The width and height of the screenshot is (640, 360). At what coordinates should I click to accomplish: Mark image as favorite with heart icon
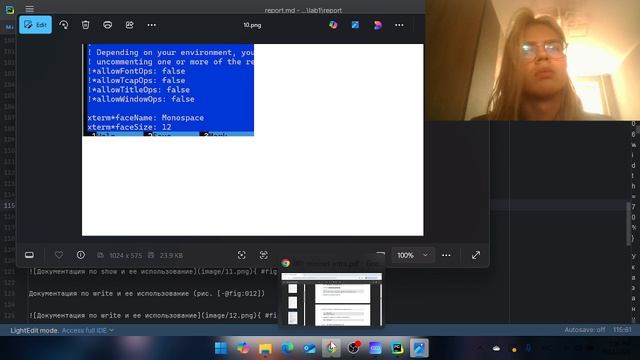click(x=59, y=255)
